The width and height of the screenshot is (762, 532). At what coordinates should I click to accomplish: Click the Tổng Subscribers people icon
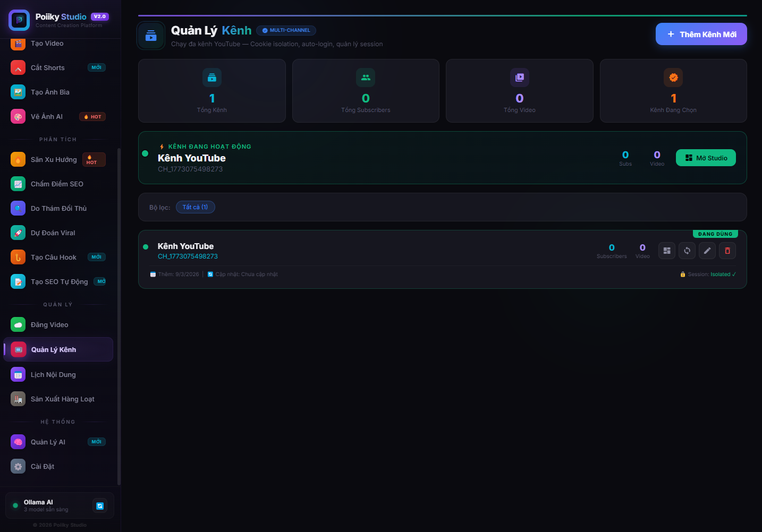(x=366, y=78)
